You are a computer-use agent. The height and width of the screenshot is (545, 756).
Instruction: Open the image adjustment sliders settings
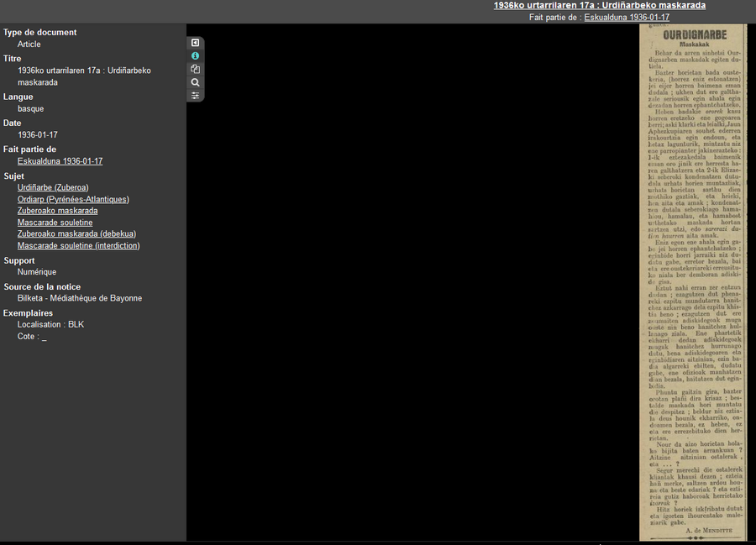click(195, 96)
